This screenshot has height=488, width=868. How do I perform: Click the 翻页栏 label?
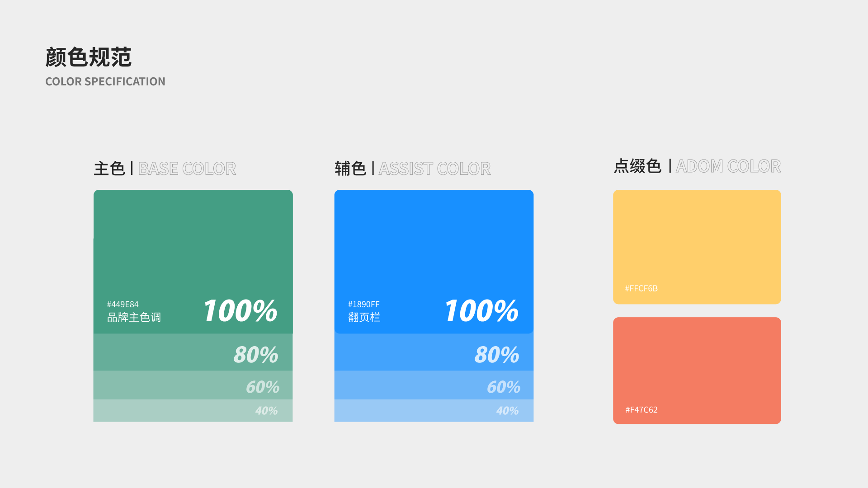364,318
